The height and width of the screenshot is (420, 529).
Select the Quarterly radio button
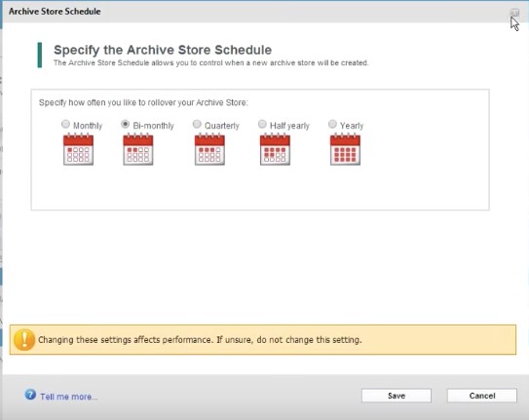[x=197, y=124]
